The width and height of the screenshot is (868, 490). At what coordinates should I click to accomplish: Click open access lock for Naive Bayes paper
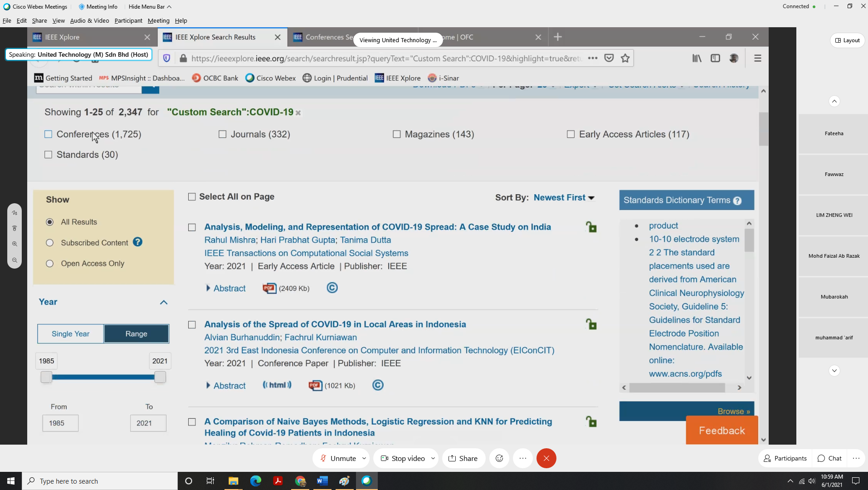(591, 421)
